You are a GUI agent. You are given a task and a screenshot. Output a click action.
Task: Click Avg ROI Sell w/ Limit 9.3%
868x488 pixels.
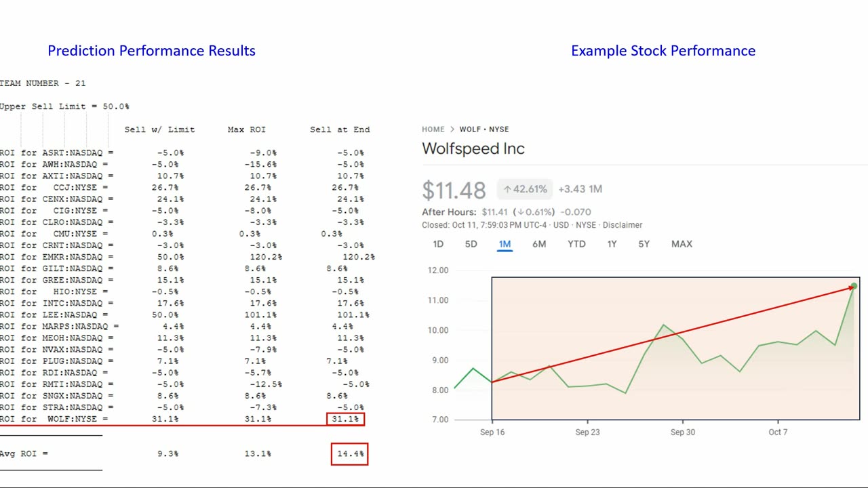167,453
